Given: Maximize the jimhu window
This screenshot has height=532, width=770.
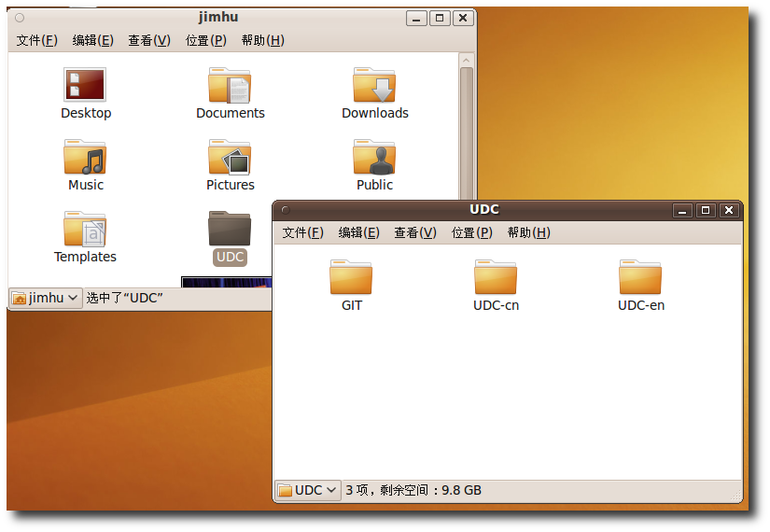Looking at the screenshot, I should (x=440, y=19).
